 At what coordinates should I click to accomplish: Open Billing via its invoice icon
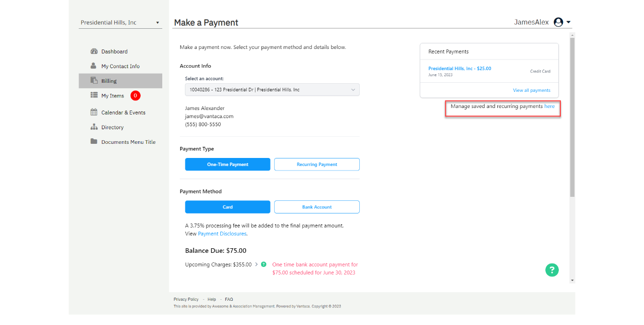[x=94, y=80]
